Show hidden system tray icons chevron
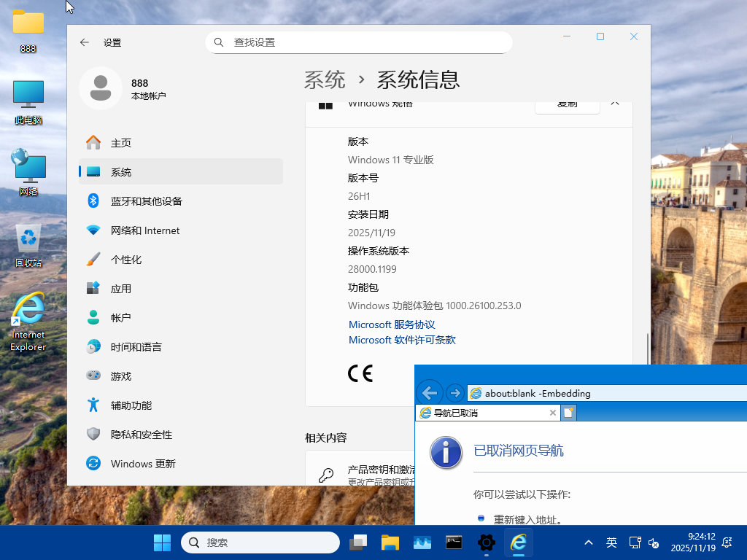 coord(589,542)
